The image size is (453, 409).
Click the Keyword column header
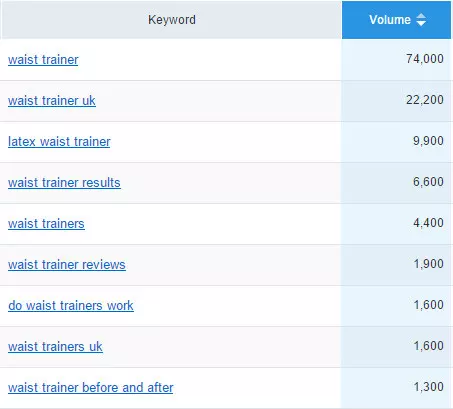172,20
